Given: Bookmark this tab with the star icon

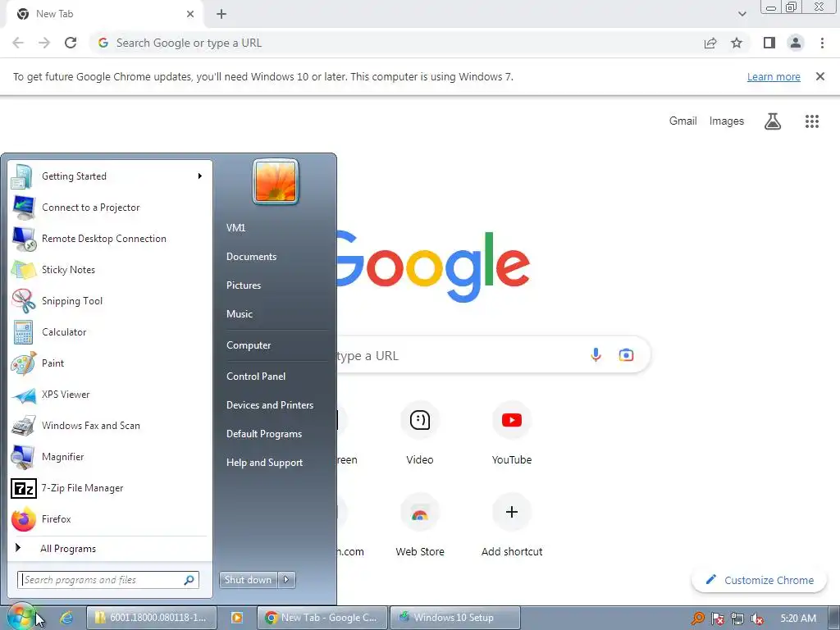Looking at the screenshot, I should tap(737, 43).
